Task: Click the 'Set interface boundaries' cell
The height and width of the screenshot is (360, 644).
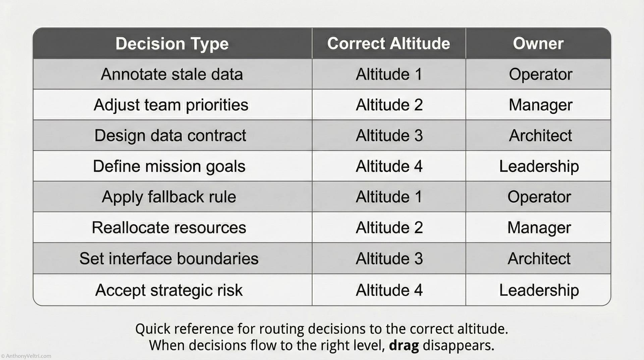Action: pyautogui.click(x=169, y=259)
